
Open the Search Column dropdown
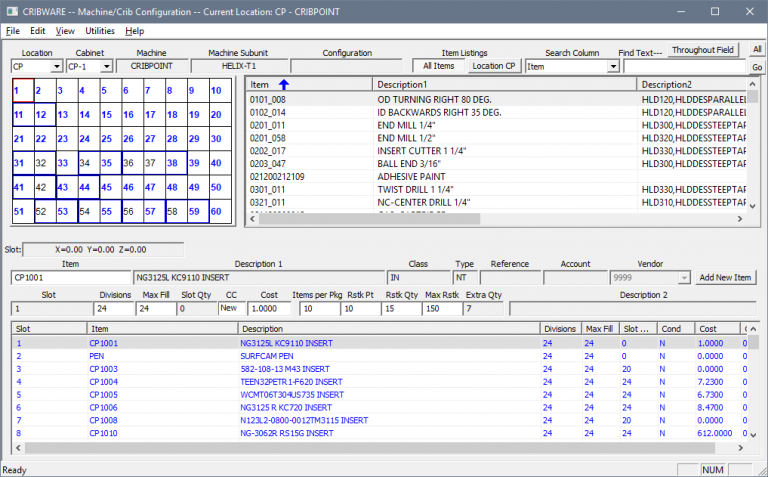pos(613,66)
